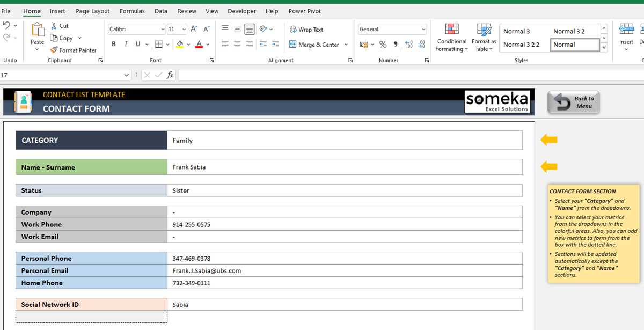The width and height of the screenshot is (644, 330).
Task: Switch to the Page Layout tab
Action: click(92, 11)
